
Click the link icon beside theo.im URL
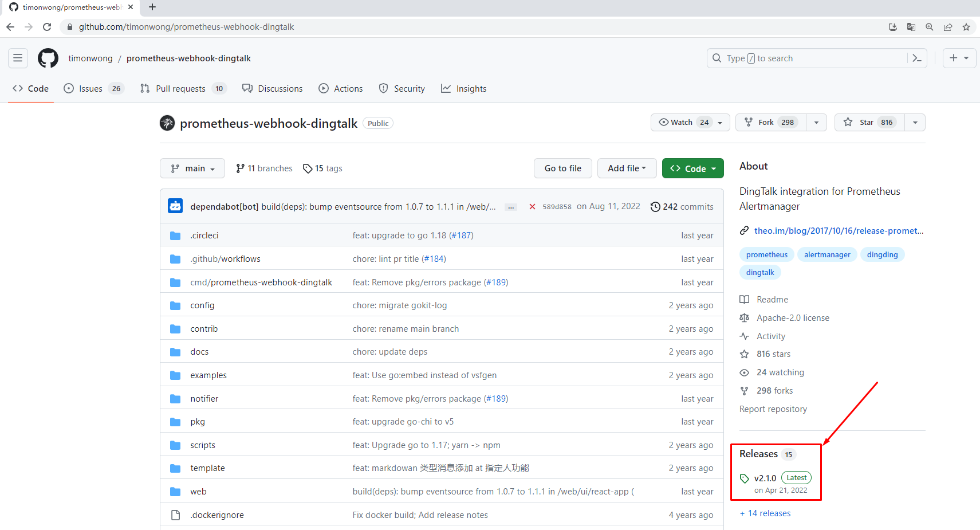(x=745, y=230)
